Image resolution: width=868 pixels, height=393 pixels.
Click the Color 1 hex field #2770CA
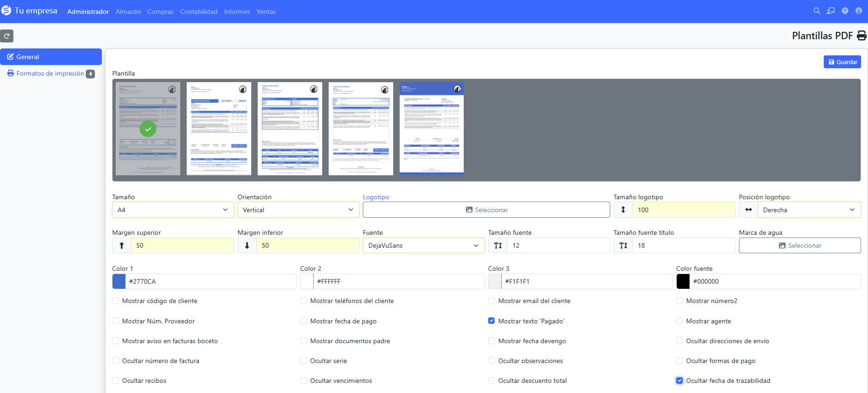pos(211,281)
